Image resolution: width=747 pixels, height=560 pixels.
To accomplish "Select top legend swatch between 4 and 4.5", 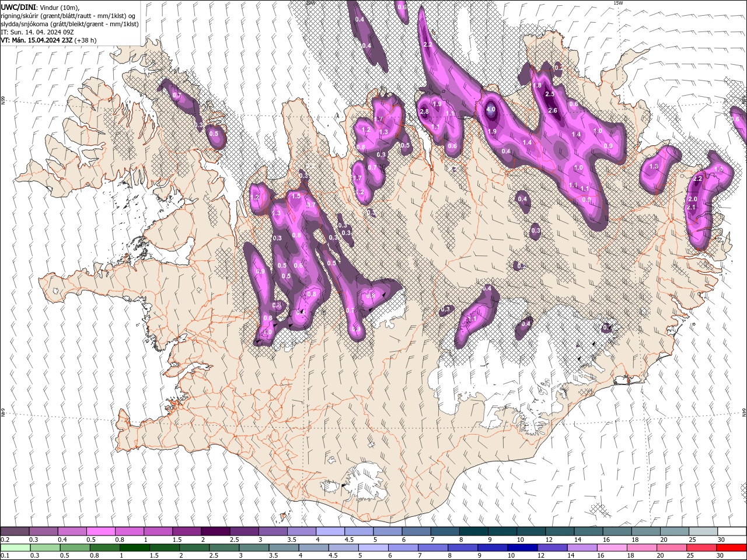I will pos(330,531).
